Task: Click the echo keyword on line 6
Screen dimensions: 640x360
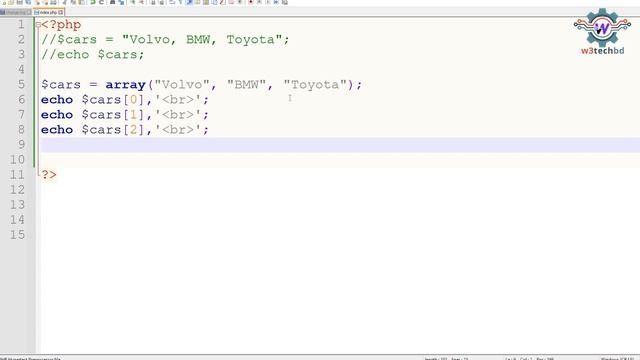Action: tap(57, 100)
